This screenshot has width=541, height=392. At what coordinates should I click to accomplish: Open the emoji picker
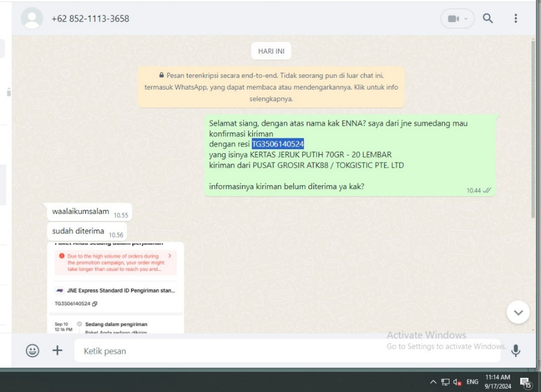(32, 351)
